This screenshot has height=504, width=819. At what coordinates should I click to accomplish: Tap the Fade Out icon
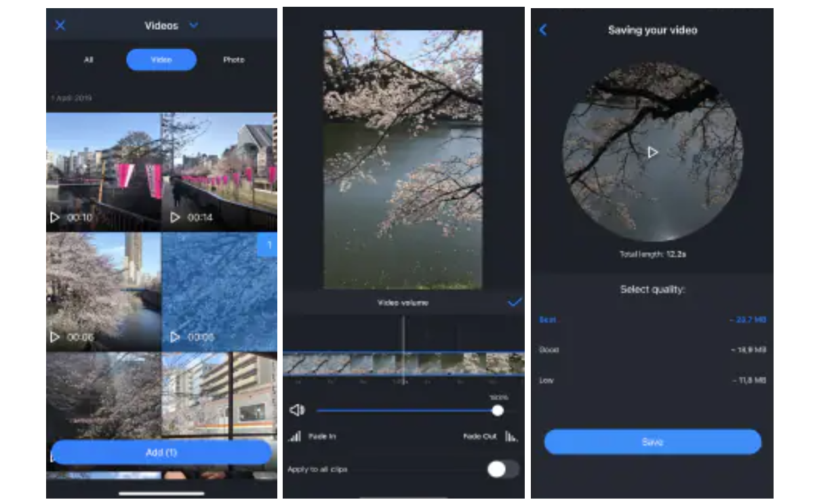(511, 436)
